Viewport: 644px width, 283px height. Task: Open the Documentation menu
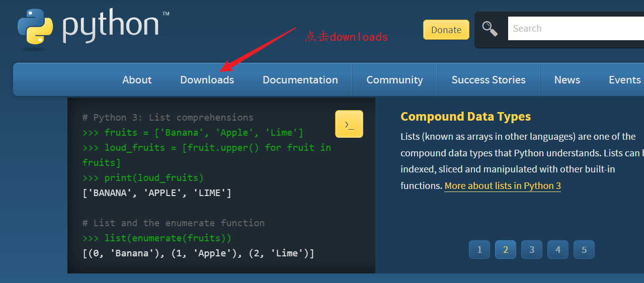coord(300,80)
